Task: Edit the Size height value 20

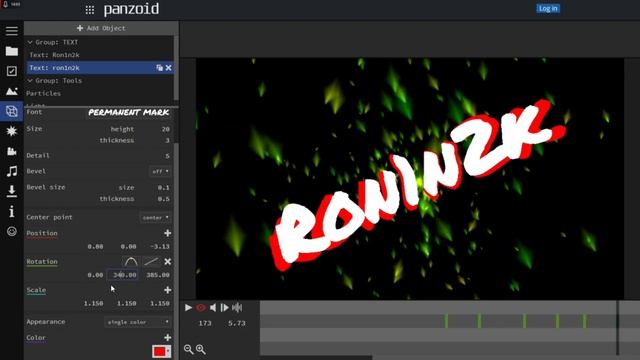Action: click(x=165, y=129)
